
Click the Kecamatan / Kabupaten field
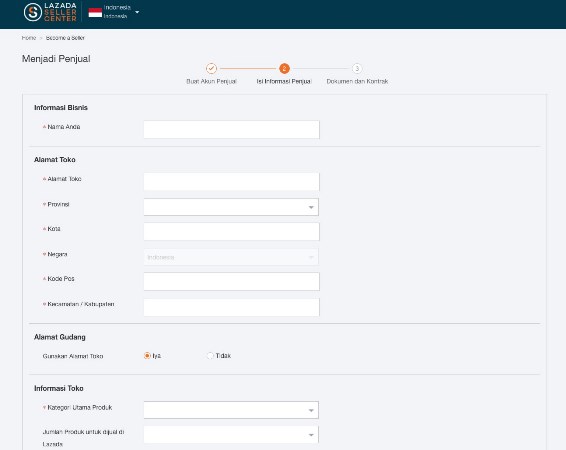click(x=231, y=307)
